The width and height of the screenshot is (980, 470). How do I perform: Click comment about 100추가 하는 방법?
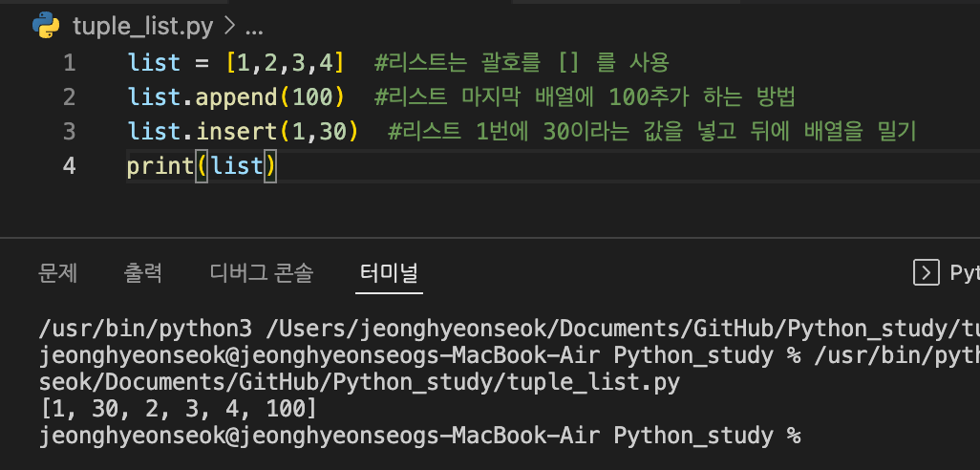585,97
